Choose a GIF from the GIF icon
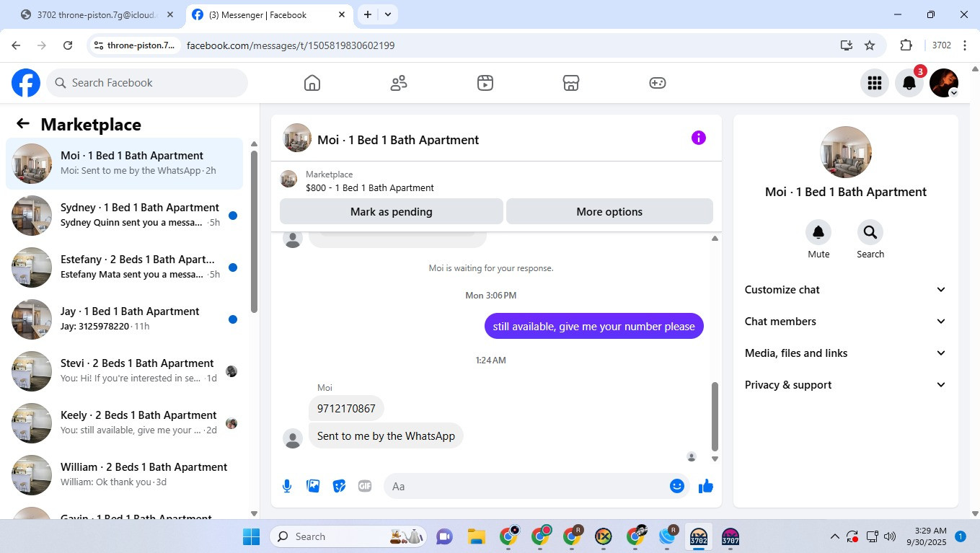The image size is (980, 553). point(365,486)
